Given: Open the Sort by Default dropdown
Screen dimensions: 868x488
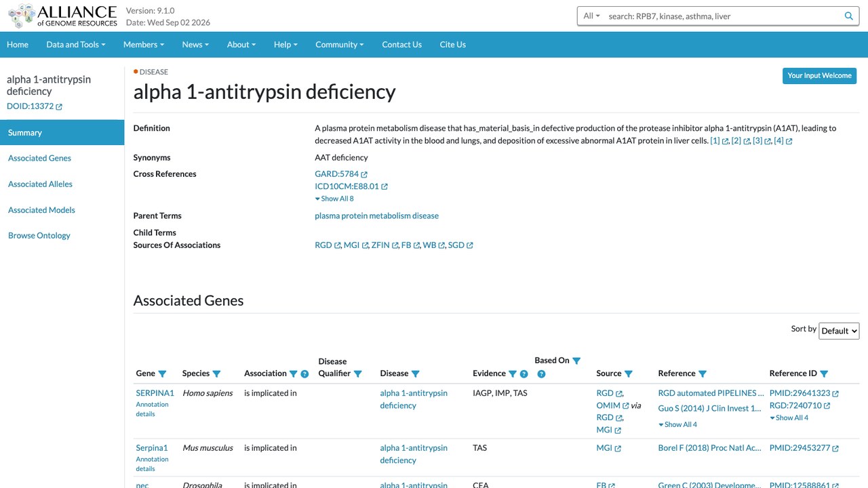Looking at the screenshot, I should tap(839, 331).
